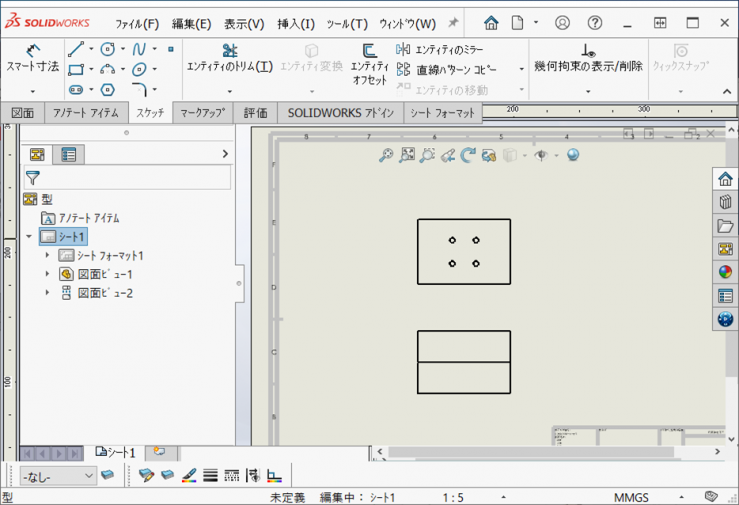Collapse the シート1 tree node
The width and height of the screenshot is (739, 505).
click(x=29, y=236)
